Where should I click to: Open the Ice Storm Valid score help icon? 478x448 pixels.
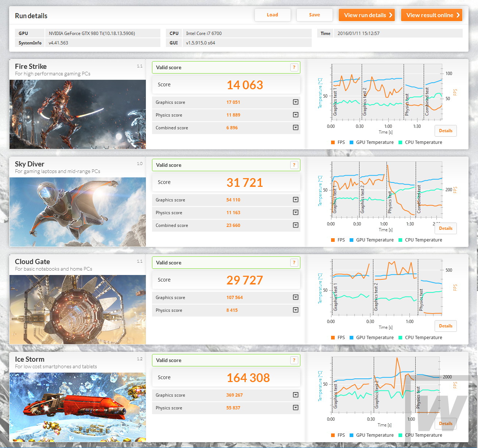294,360
